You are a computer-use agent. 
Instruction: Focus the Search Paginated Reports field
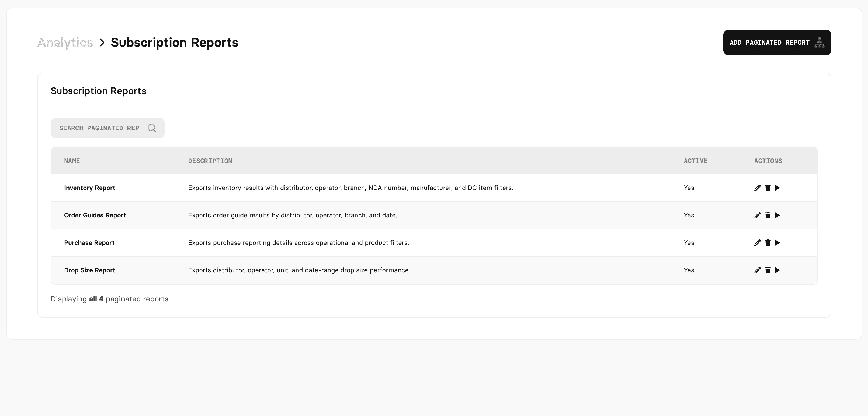coord(99,128)
